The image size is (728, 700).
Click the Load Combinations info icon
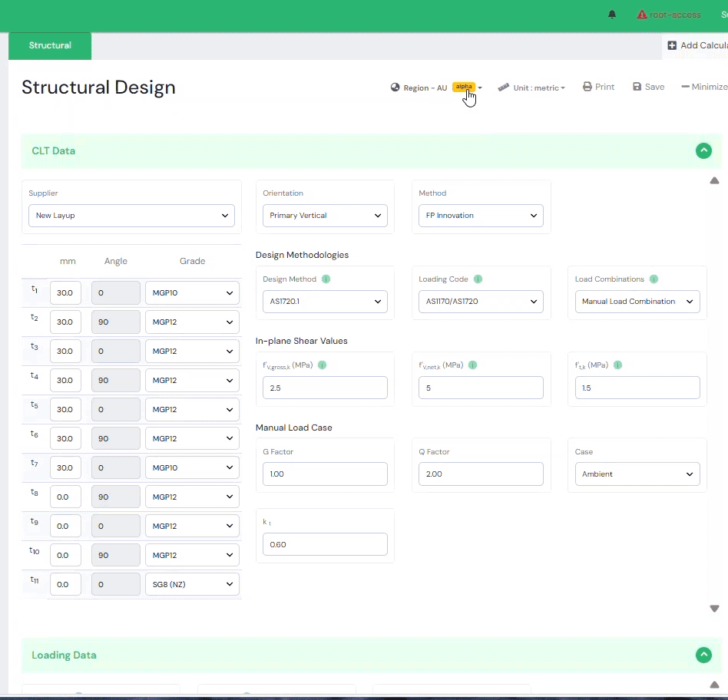tap(653, 279)
